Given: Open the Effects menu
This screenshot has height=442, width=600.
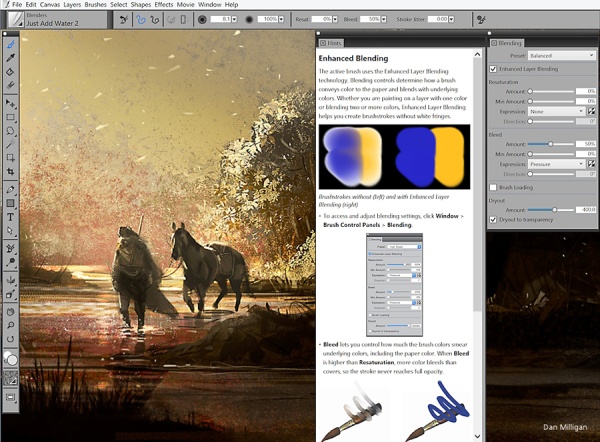Looking at the screenshot, I should 164,5.
